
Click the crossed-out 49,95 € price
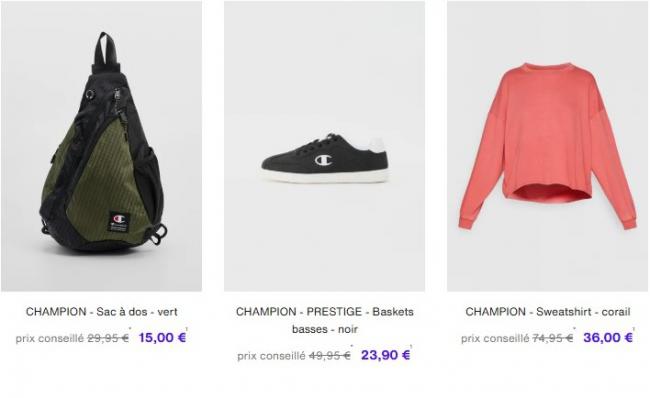(x=330, y=356)
